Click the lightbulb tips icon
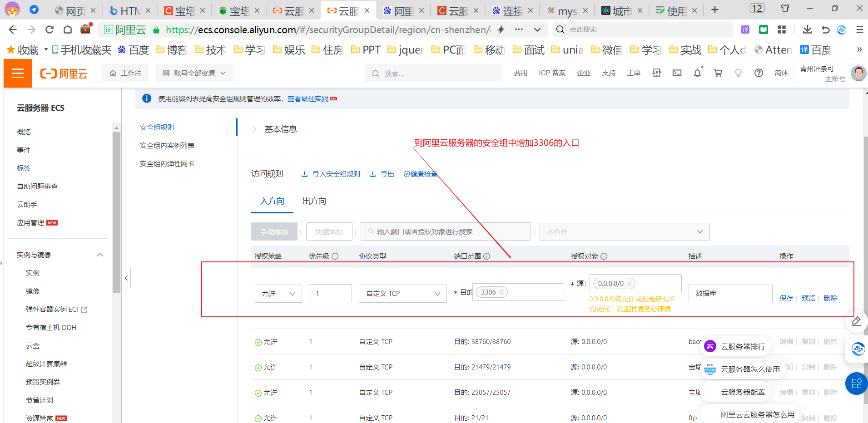The width and height of the screenshot is (868, 423). [738, 73]
